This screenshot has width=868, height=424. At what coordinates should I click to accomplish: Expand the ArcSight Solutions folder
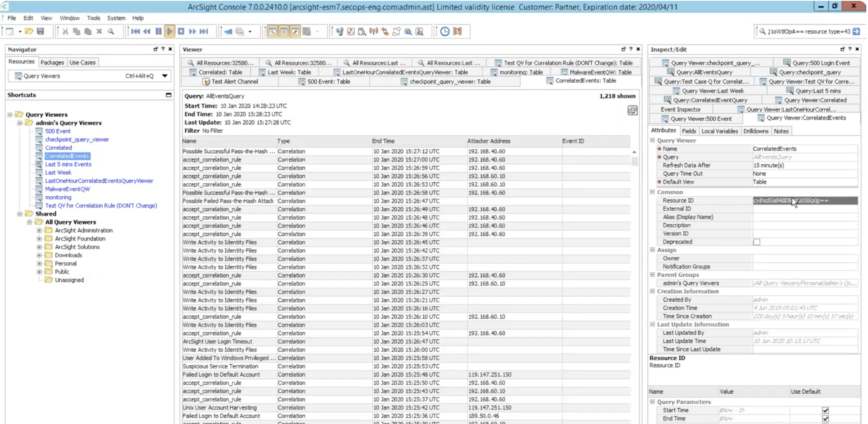pyautogui.click(x=39, y=247)
